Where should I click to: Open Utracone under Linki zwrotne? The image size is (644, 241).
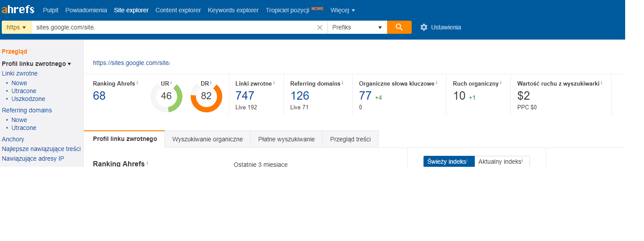[24, 91]
